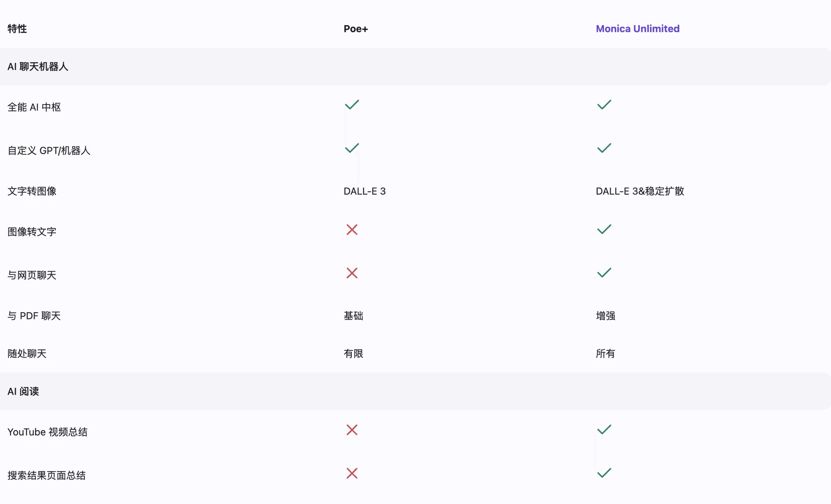Click the 与 PDF 聊天 feature label
831x504 pixels.
34,315
